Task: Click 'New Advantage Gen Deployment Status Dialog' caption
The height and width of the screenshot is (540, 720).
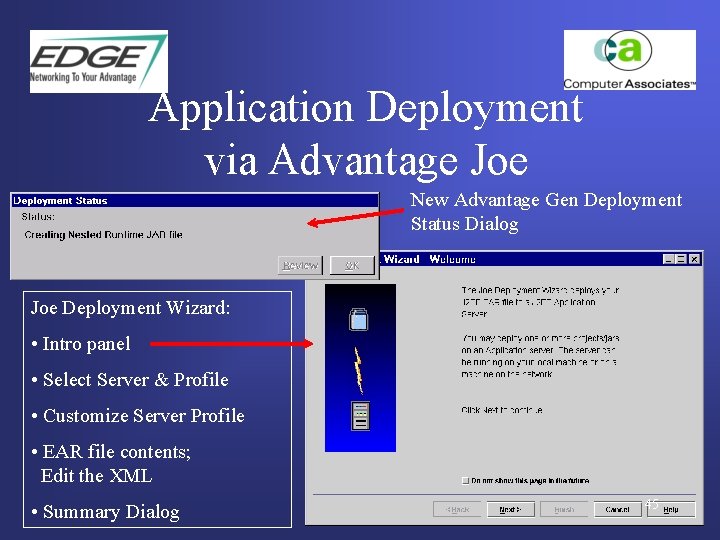Action: click(x=546, y=212)
